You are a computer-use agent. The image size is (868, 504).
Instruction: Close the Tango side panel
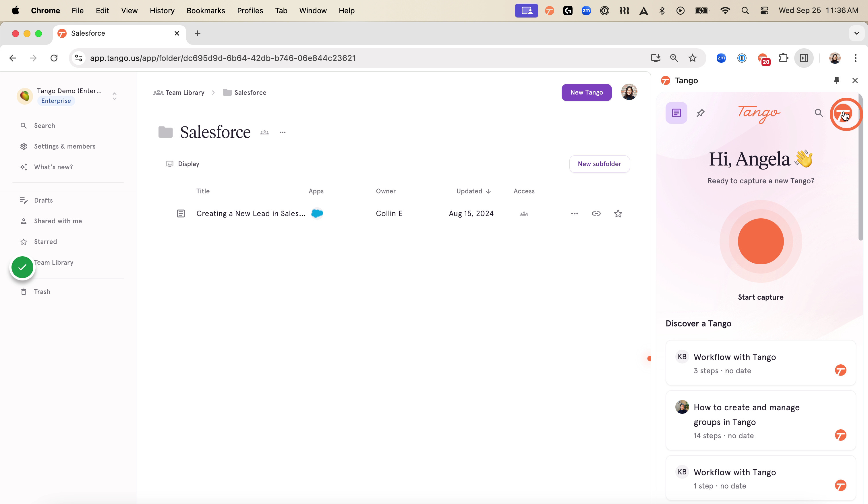point(855,80)
